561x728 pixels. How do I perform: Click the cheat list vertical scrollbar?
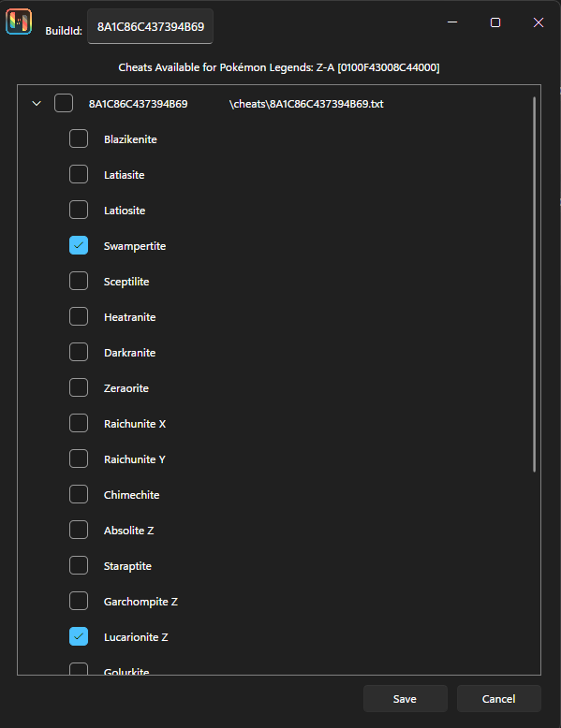click(534, 284)
